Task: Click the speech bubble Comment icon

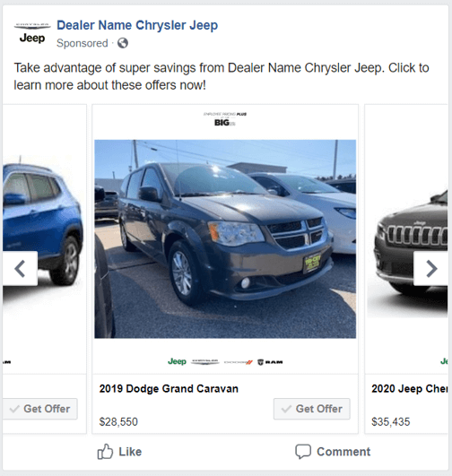Action: click(x=303, y=452)
